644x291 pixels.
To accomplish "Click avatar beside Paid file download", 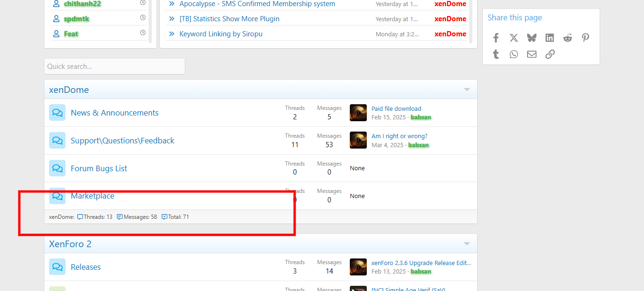I will [358, 113].
